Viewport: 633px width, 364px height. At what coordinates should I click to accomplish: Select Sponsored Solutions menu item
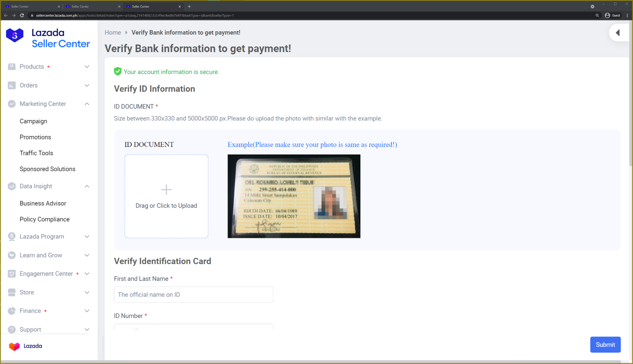[47, 169]
